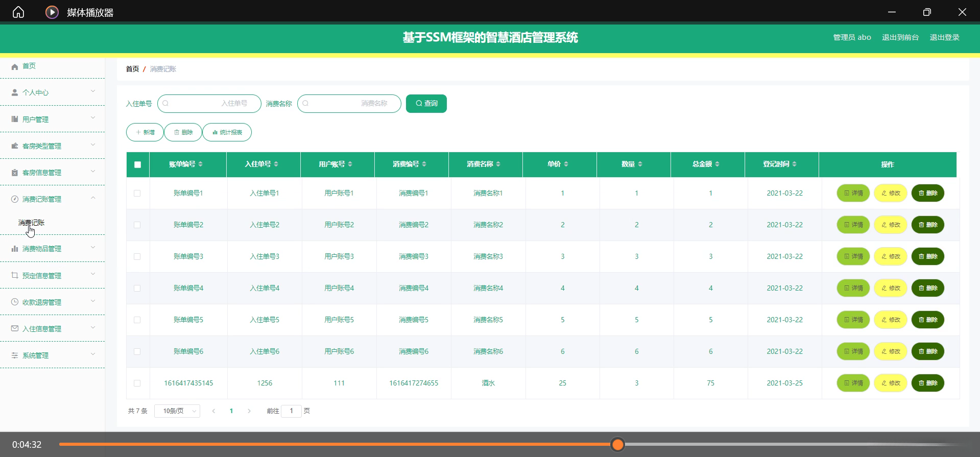
Task: Click the orange video progress slider handle
Action: pyautogui.click(x=618, y=445)
